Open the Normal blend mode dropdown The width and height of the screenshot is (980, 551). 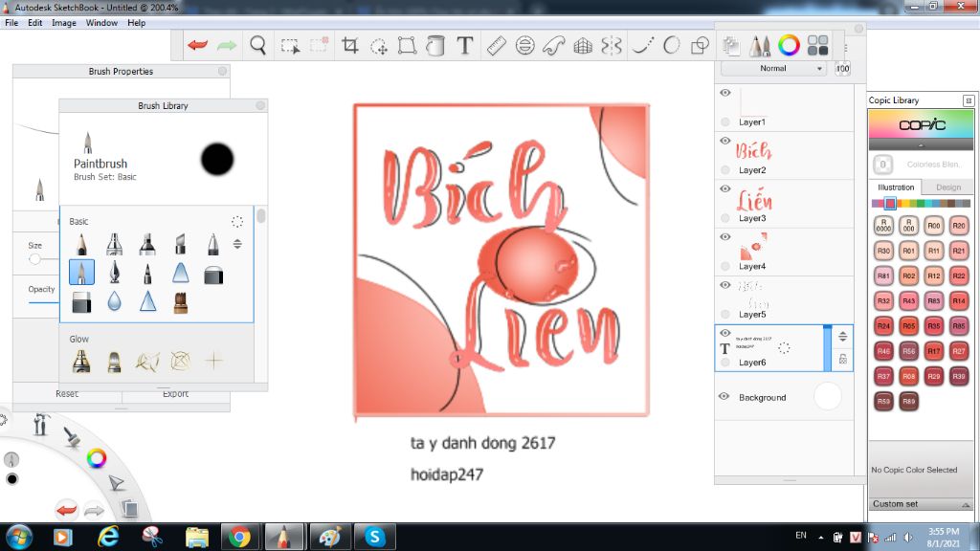coord(773,68)
